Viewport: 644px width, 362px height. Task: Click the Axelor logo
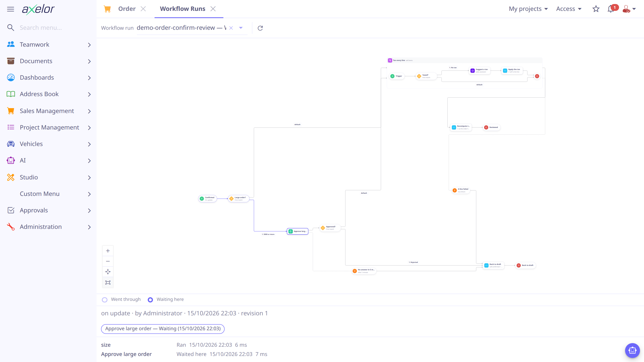[x=38, y=9]
